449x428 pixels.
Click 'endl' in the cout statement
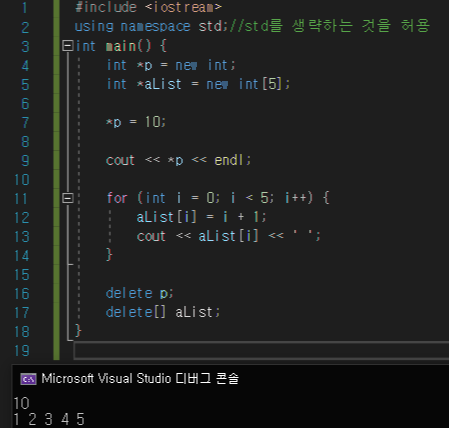(x=229, y=160)
